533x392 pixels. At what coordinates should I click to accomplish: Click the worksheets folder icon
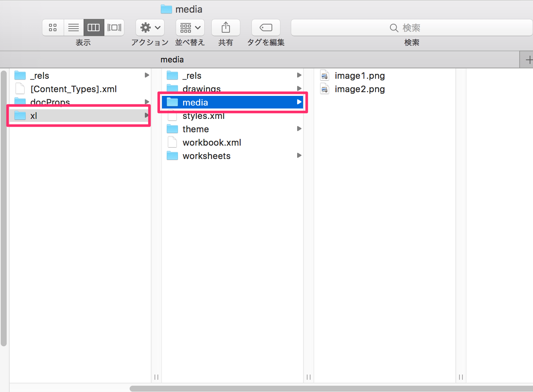172,156
